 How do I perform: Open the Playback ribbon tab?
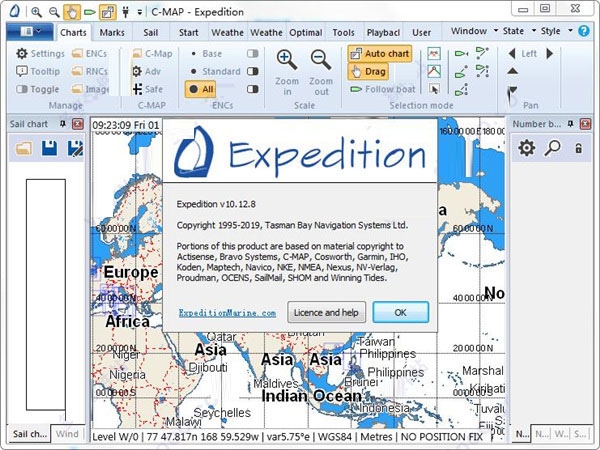[x=383, y=33]
